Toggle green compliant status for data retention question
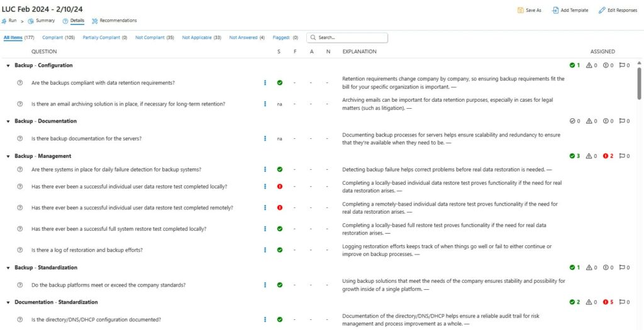 point(279,82)
